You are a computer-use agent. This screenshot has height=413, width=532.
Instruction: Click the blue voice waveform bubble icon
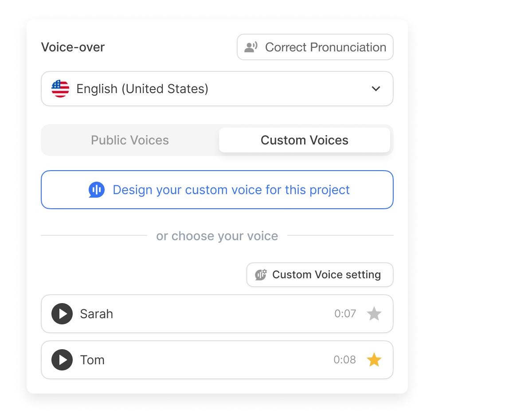click(97, 190)
